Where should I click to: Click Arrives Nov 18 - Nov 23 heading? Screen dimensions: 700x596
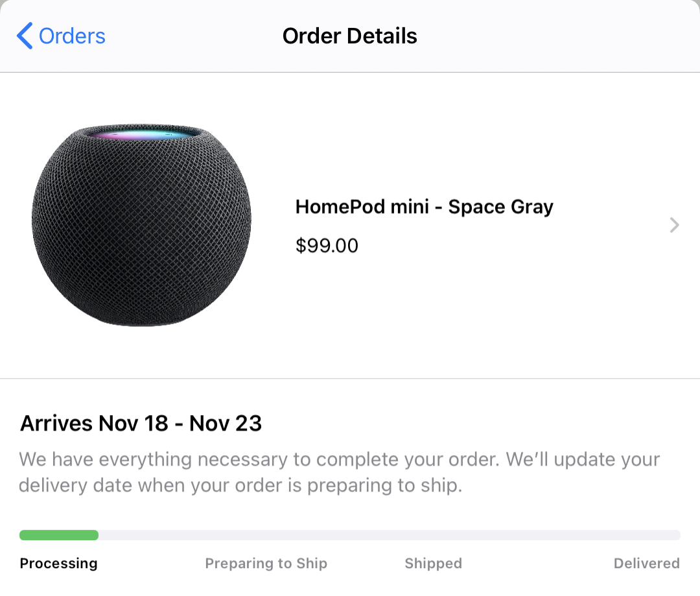[x=141, y=423]
